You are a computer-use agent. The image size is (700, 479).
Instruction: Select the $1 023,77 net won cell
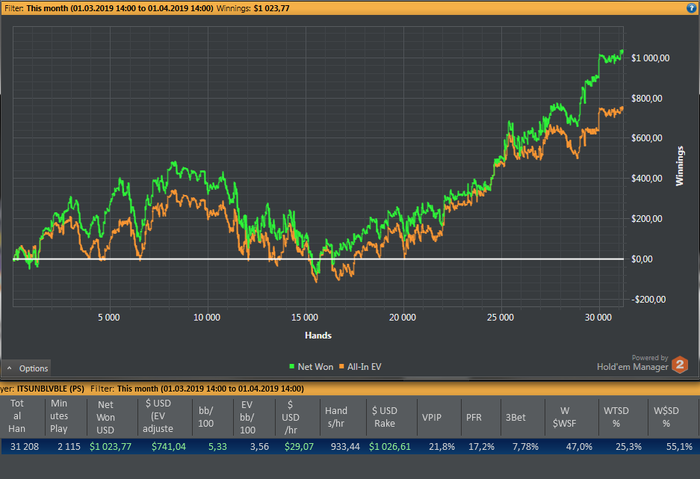tap(110, 446)
